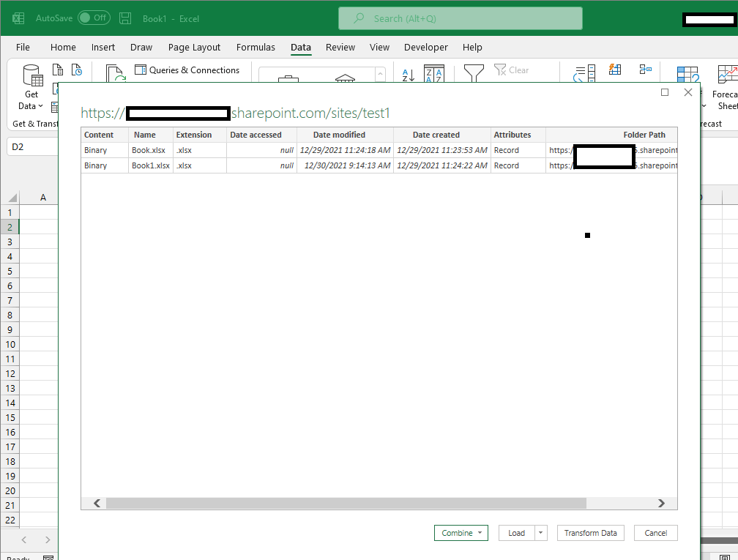
Task: Select row header 10 in worksheet
Action: pos(10,345)
